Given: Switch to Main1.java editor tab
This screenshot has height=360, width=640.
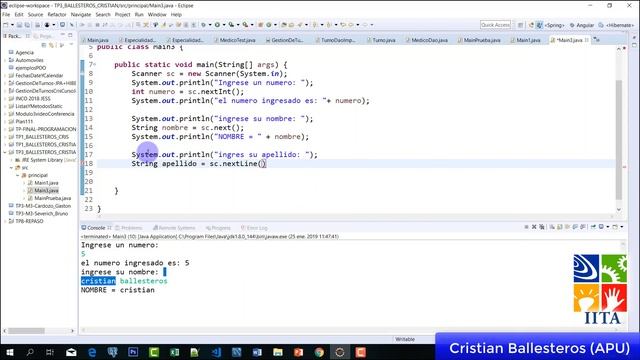Looking at the screenshot, I should 525,40.
